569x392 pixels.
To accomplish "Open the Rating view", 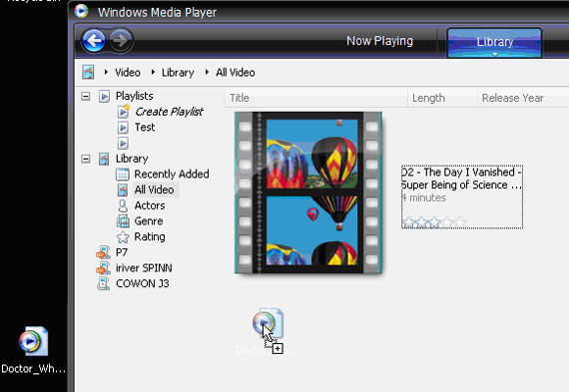I will 150,237.
